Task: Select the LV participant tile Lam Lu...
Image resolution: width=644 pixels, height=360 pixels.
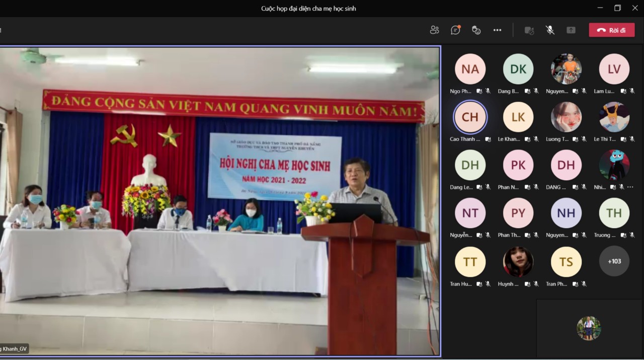Action: point(614,69)
